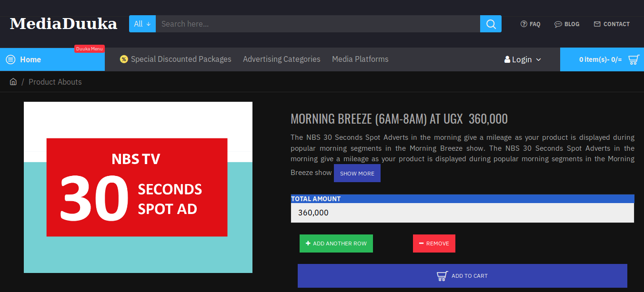Open Advertising Categories menu
644x292 pixels.
(282, 59)
